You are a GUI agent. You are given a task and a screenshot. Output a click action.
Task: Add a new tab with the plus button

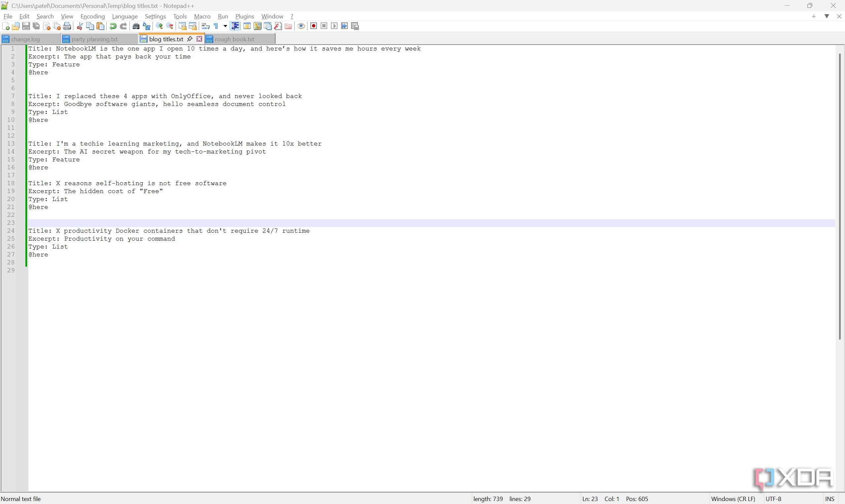(x=814, y=16)
